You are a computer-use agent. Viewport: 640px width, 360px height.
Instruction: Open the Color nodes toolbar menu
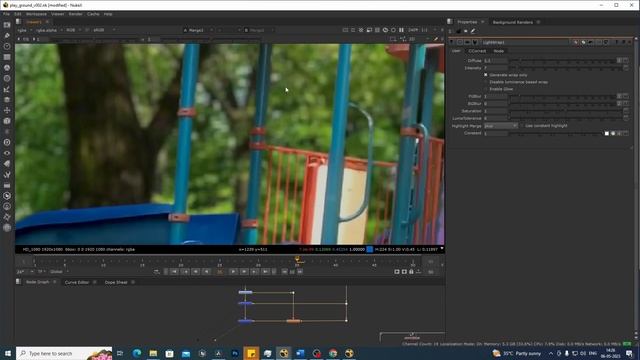7,67
